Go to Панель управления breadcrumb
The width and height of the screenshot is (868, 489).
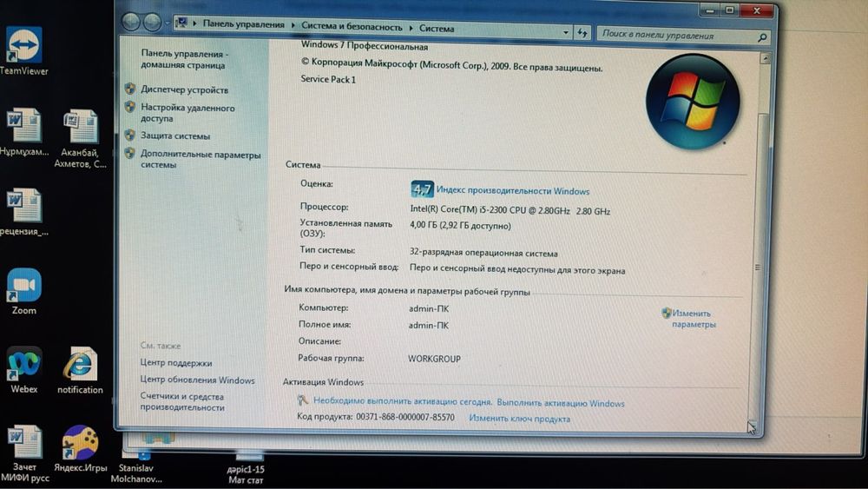(x=243, y=24)
